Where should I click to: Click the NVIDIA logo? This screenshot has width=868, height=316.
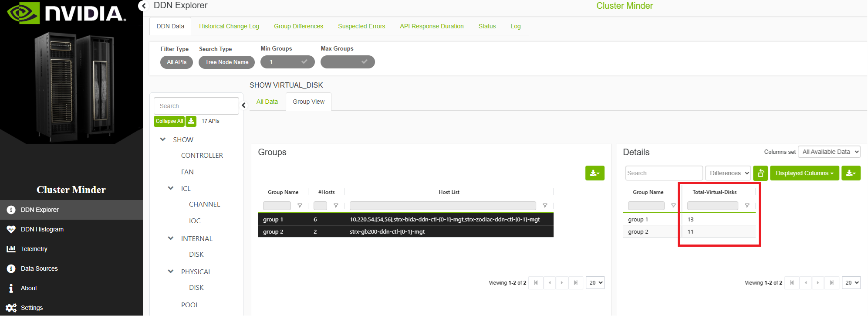coord(67,13)
